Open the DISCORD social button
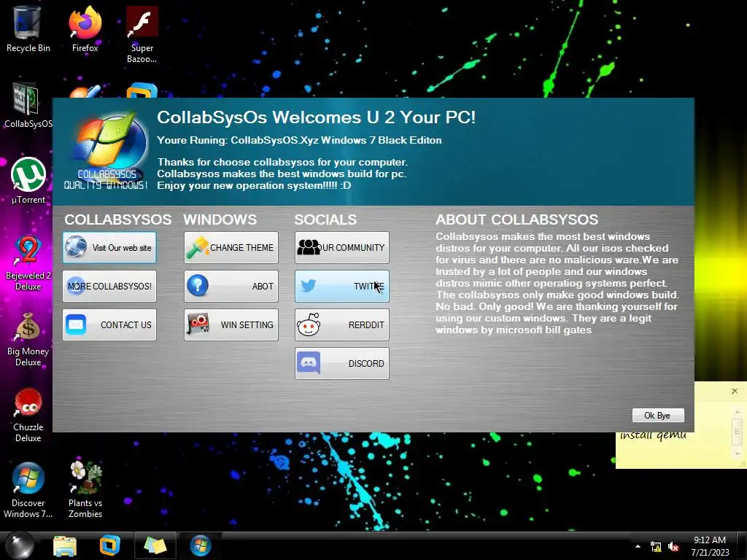Viewport: 747px width, 560px height. tap(342, 363)
